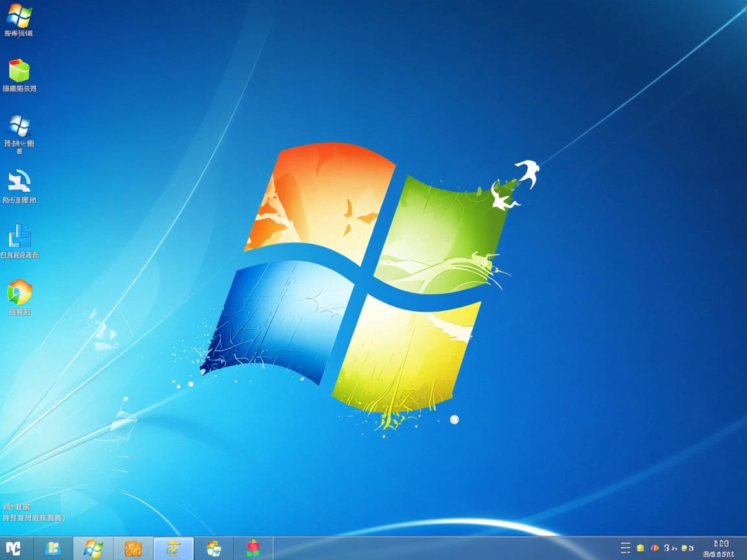The image size is (747, 560).
Task: Open the third desktop icon with Windows logo
Action: click(19, 126)
